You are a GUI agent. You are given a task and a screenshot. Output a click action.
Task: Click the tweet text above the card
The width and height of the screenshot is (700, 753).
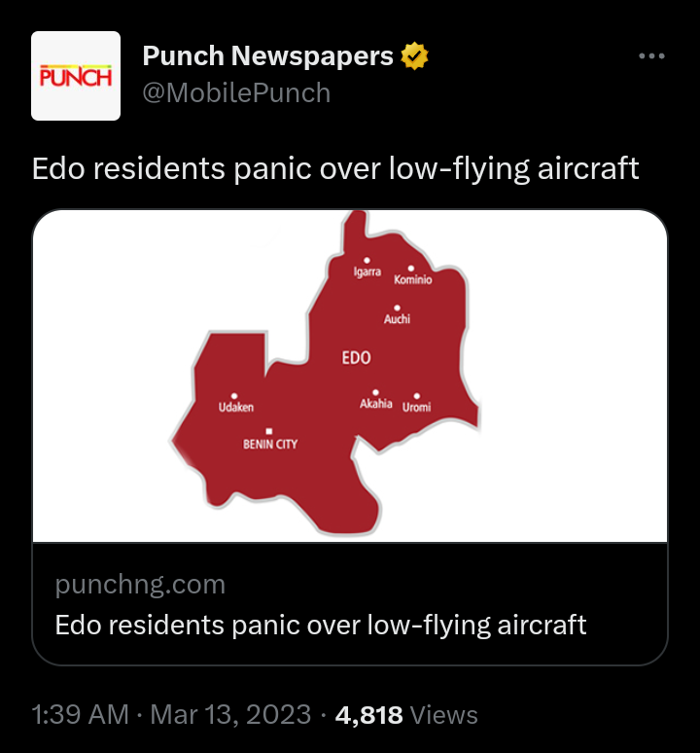pyautogui.click(x=335, y=169)
